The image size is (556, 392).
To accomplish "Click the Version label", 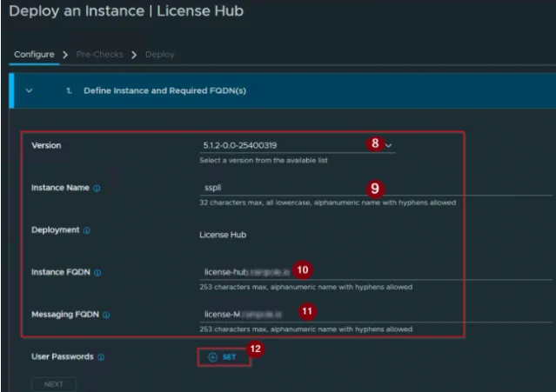I will pyautogui.click(x=46, y=145).
